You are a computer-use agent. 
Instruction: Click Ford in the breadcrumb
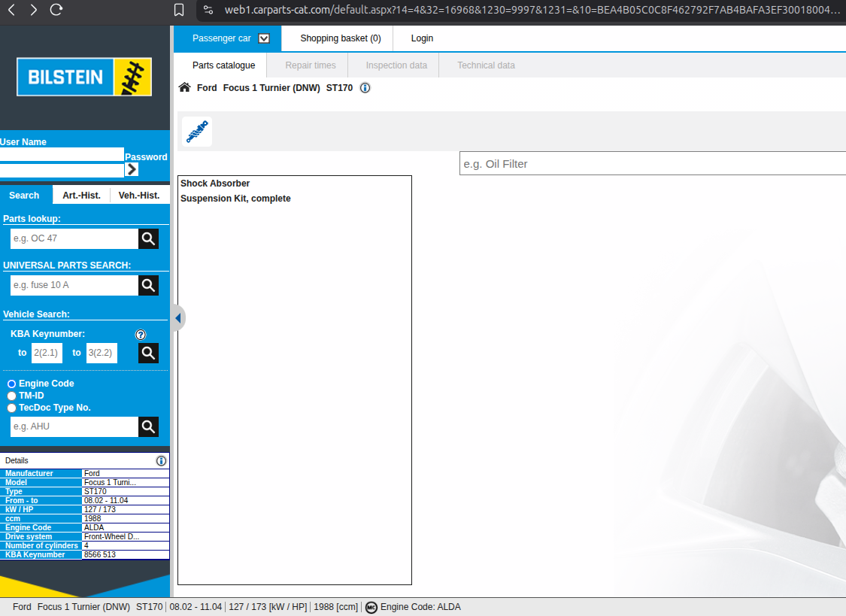207,88
